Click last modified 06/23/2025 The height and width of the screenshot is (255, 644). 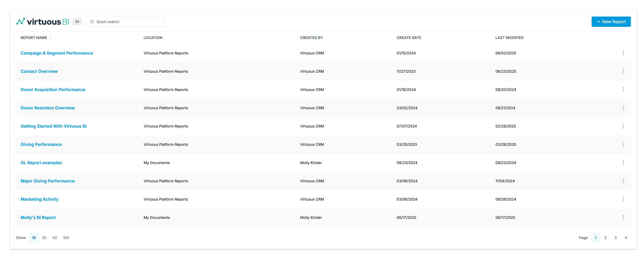(x=505, y=71)
